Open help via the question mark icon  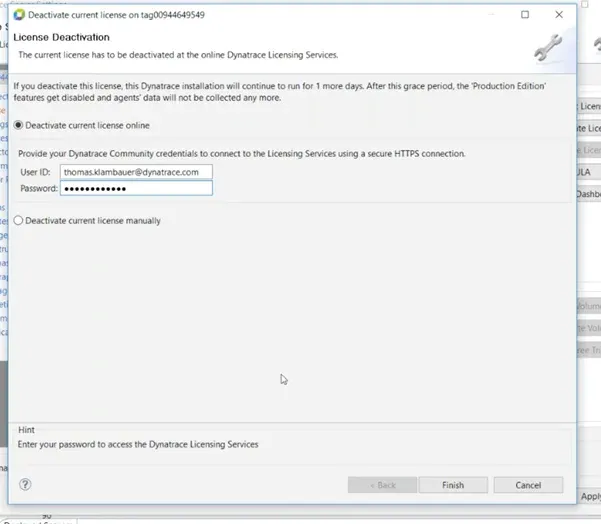25,484
